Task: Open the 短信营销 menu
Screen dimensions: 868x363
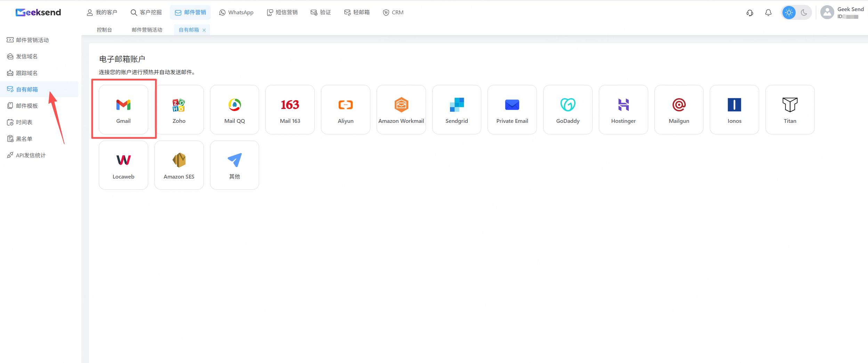Action: point(282,13)
